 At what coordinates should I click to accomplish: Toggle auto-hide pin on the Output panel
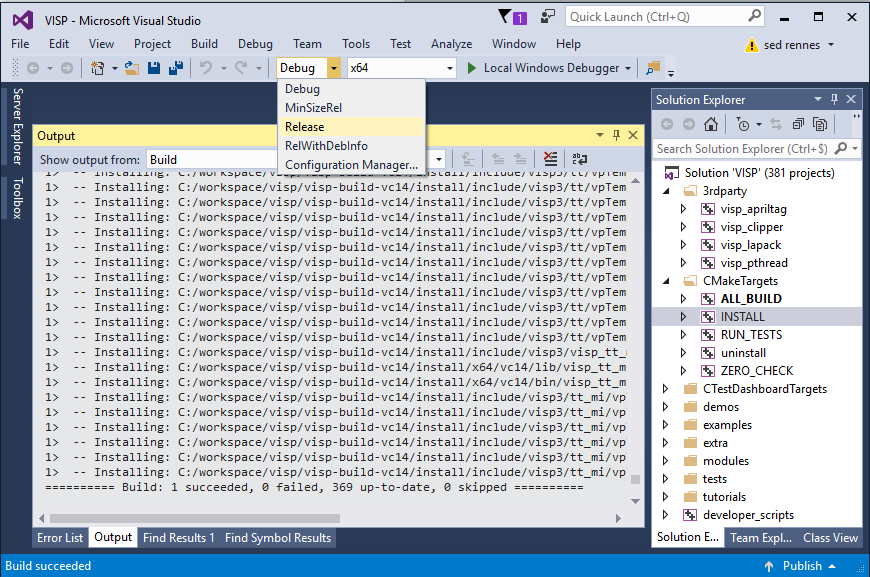click(x=615, y=135)
